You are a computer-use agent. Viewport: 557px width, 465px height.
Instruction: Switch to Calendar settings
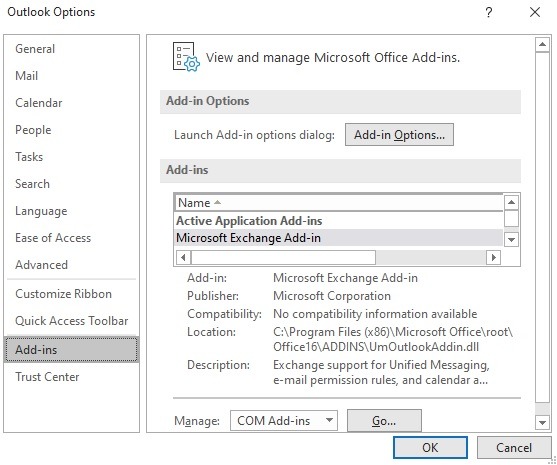click(39, 103)
